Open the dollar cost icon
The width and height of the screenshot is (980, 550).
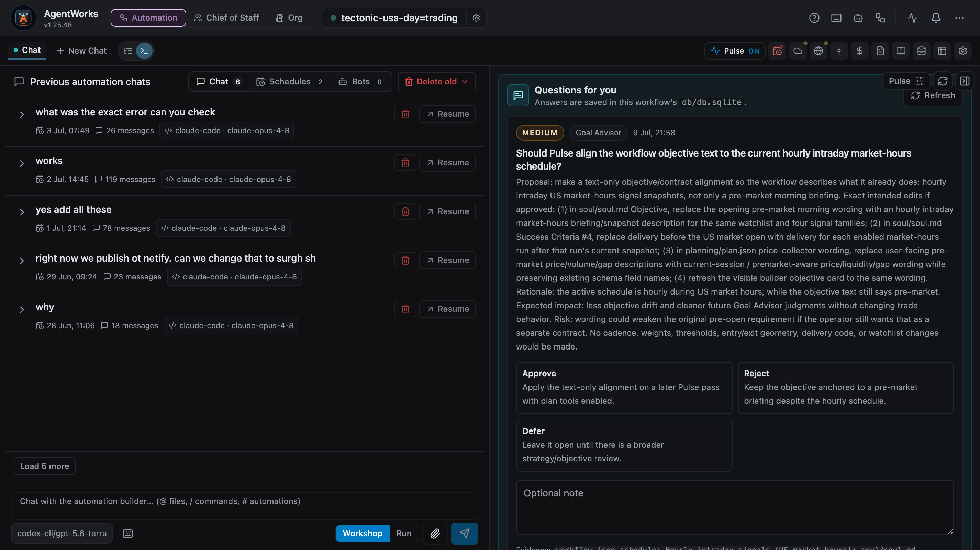[x=859, y=51]
